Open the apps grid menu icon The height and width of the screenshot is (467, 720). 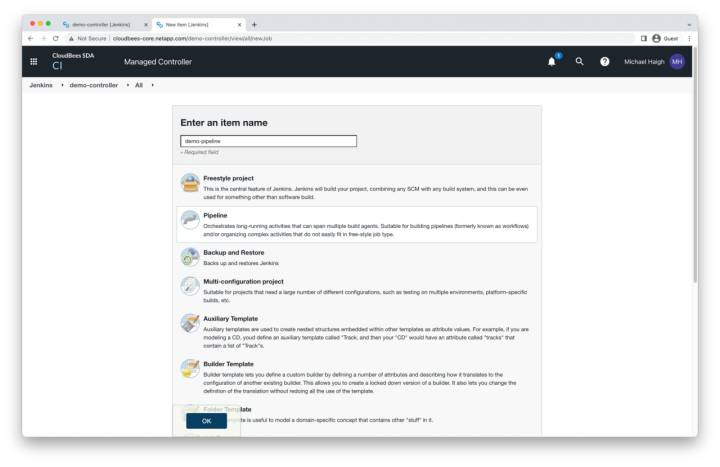pyautogui.click(x=34, y=61)
